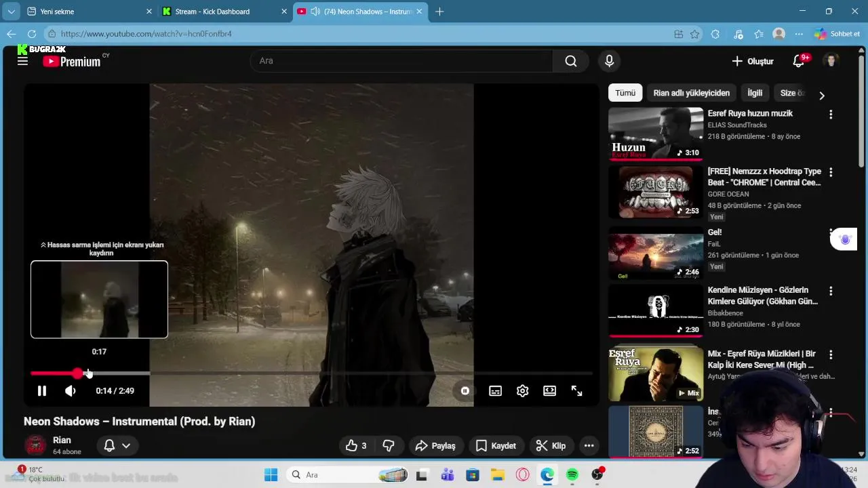
Task: Open the account avatar menu
Action: [x=831, y=61]
